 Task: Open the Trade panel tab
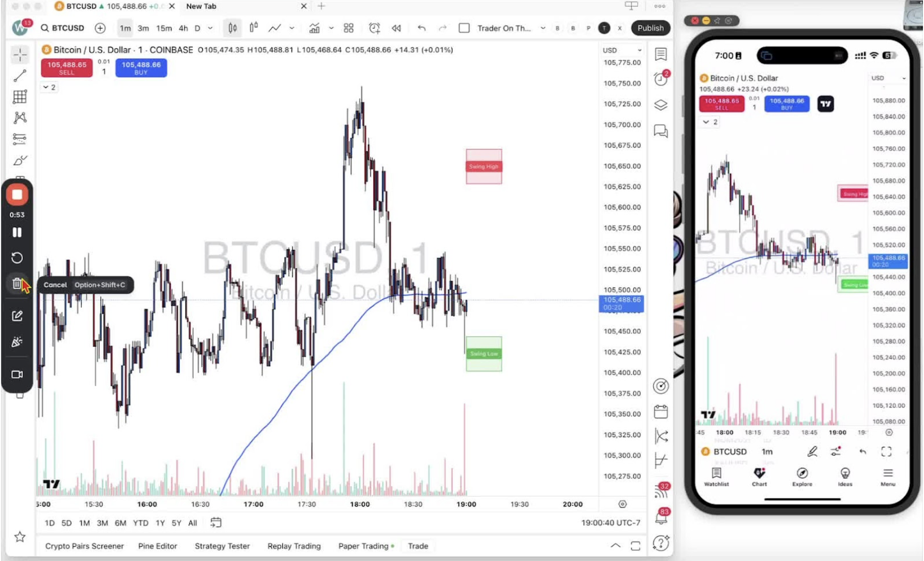coord(418,546)
